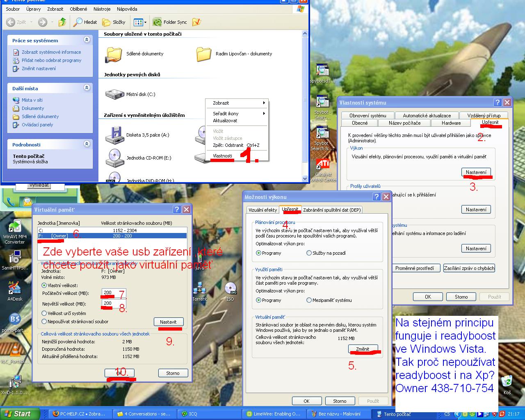
Task: Open the Zpět history dropdown arrow
Action: (32, 22)
